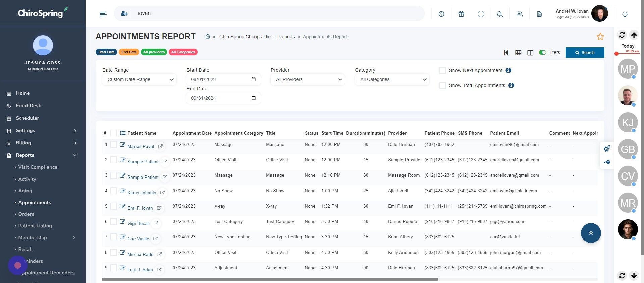The width and height of the screenshot is (644, 283).
Task: Click the table horizontal scrollbar
Action: click(270, 279)
